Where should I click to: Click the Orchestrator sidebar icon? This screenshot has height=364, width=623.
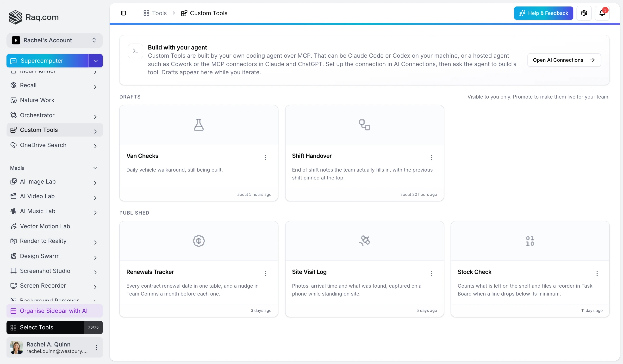(x=13, y=115)
